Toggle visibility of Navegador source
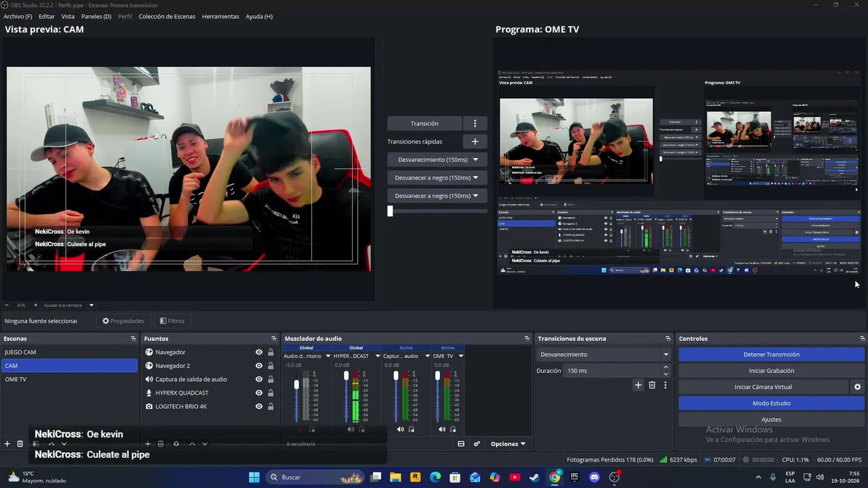 pos(258,352)
